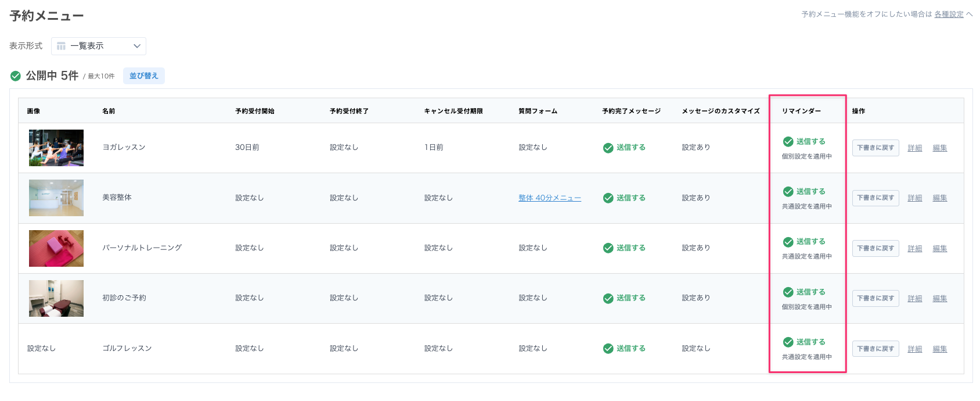Click 初診のご予約 予約完了メッセージ check icon

(x=608, y=298)
